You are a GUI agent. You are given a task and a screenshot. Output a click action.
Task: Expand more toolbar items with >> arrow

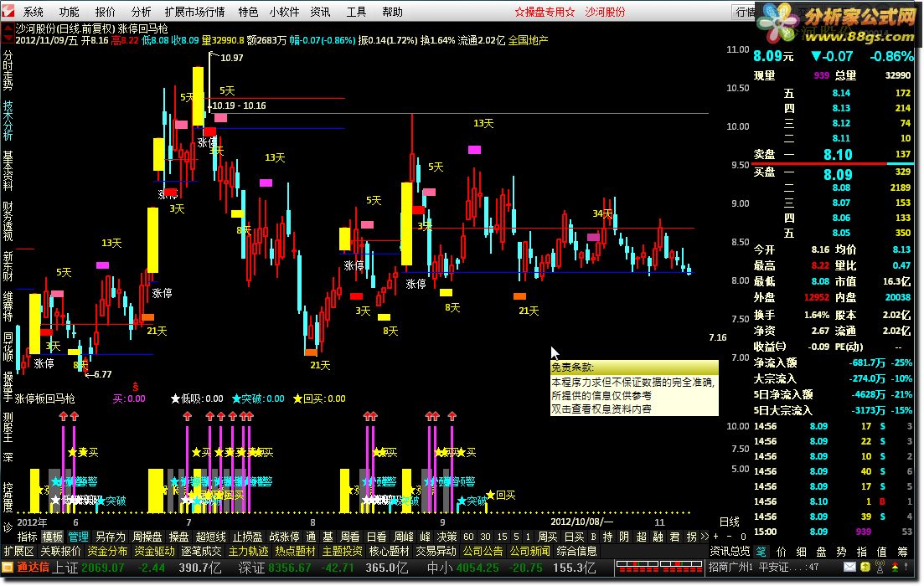coord(705,537)
